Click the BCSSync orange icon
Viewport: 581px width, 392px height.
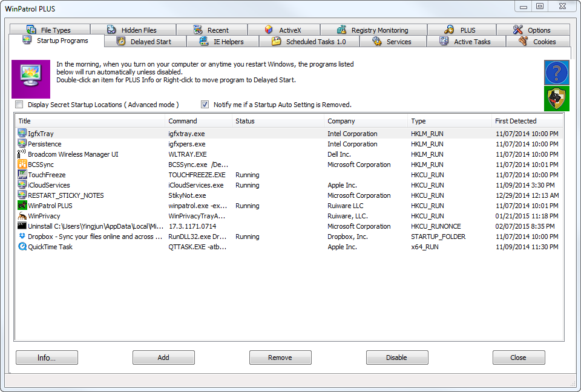(22, 165)
